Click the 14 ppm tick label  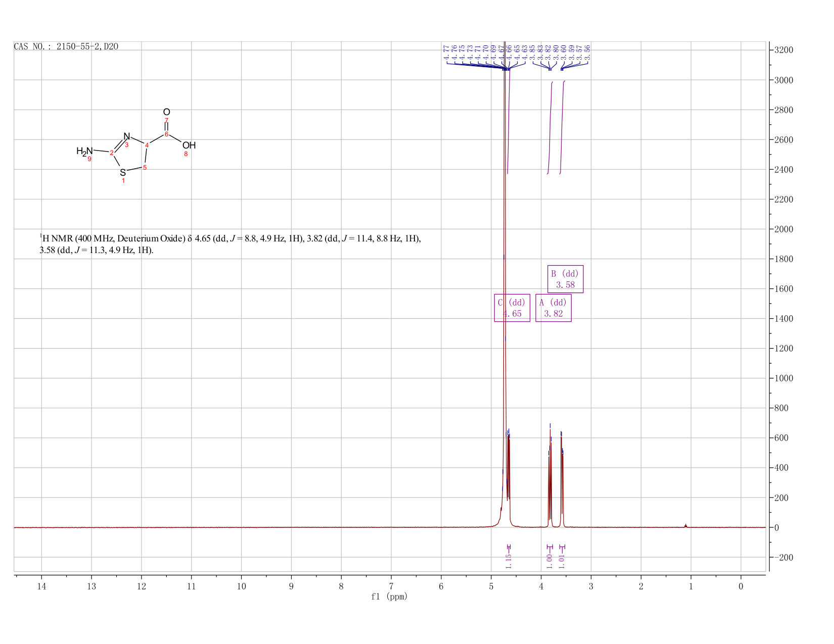[x=41, y=586]
